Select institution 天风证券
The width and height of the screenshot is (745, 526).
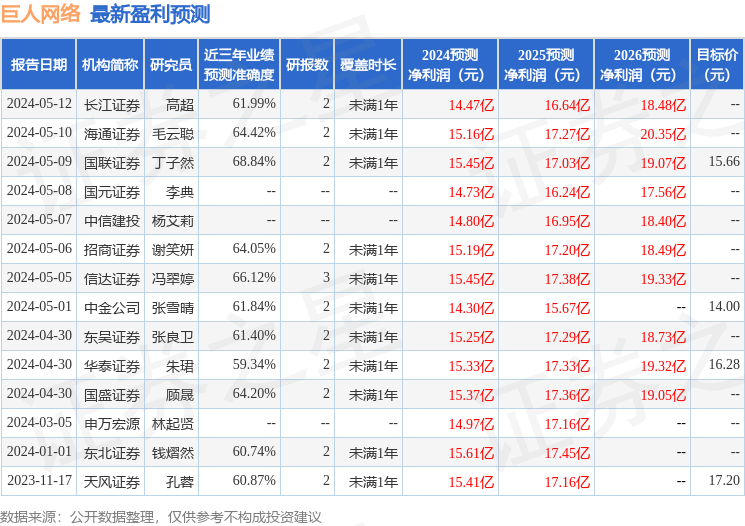click(x=112, y=482)
